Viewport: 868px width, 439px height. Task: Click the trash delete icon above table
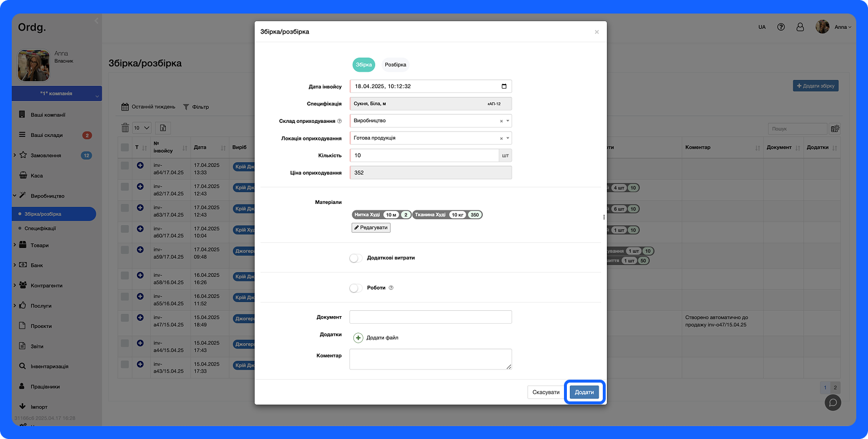[125, 128]
